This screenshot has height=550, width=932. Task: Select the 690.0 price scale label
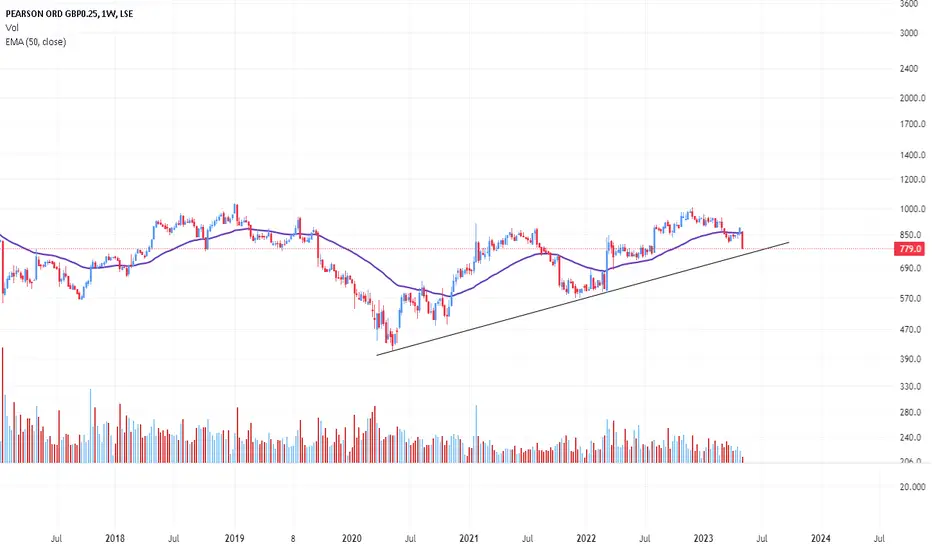click(912, 269)
